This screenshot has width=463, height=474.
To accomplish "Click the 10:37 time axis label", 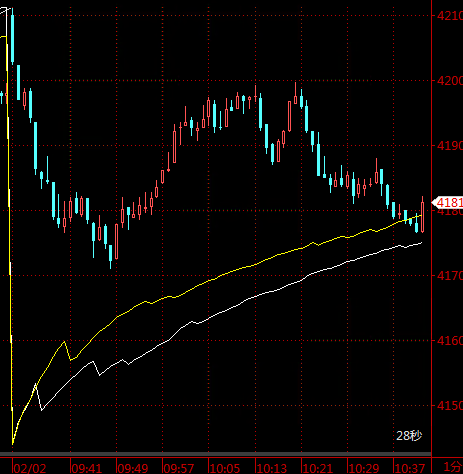I will click(409, 468).
